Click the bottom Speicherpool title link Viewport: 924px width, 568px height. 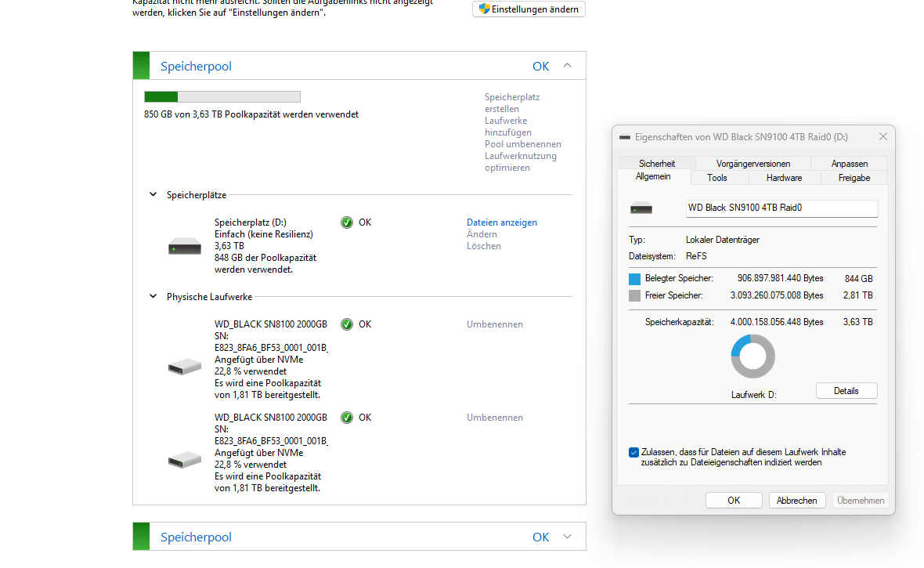click(x=196, y=537)
